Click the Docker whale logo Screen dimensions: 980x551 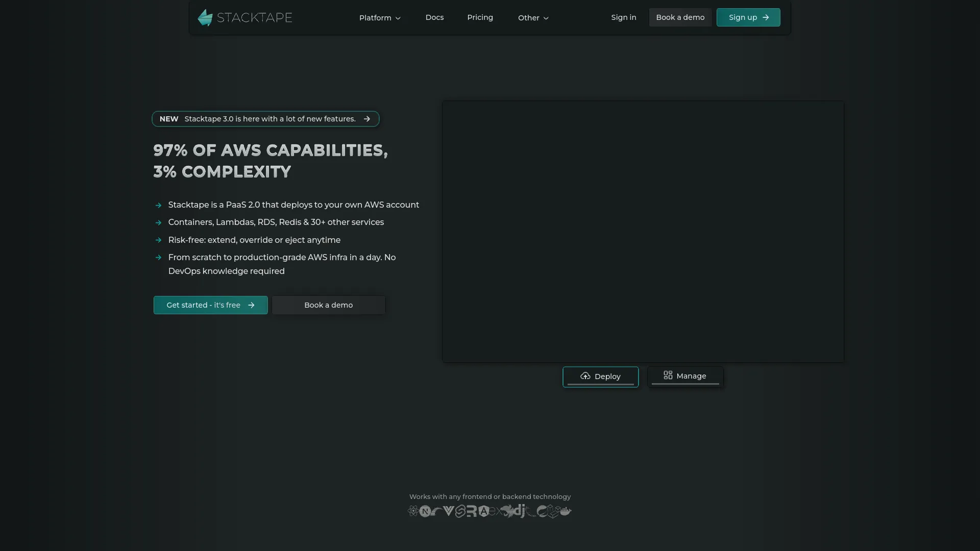[x=566, y=511]
